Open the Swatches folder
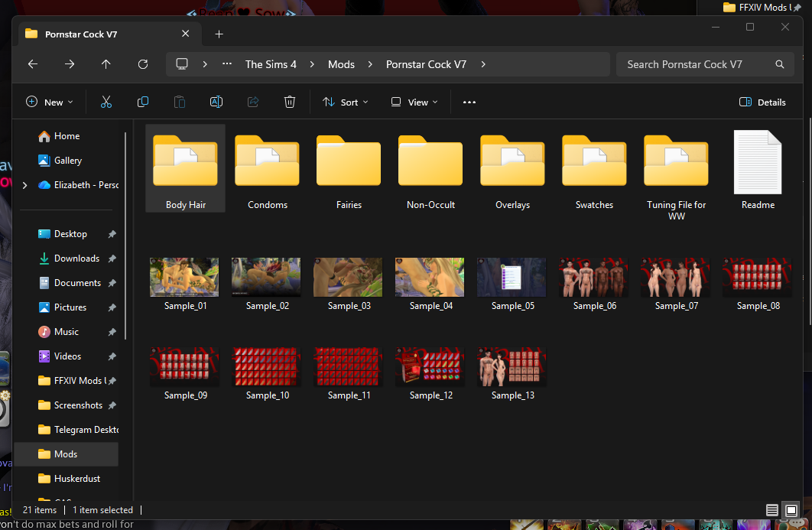 [595, 168]
